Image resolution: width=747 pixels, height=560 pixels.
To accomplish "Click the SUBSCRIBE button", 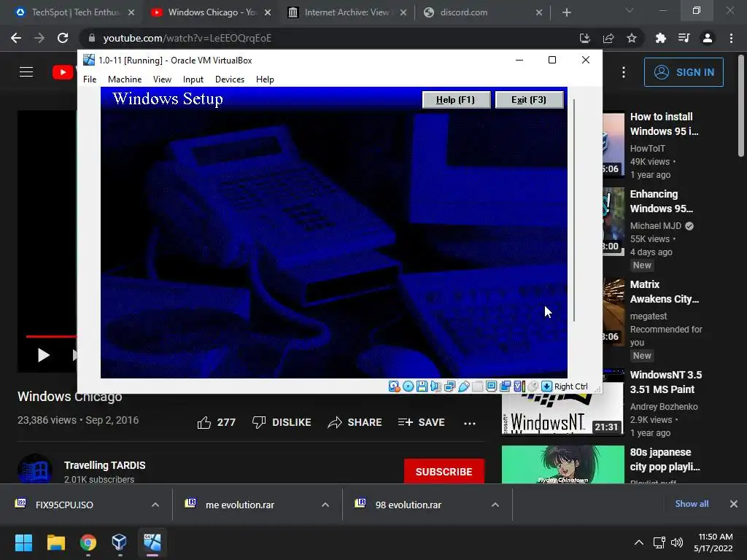I will tap(444, 472).
